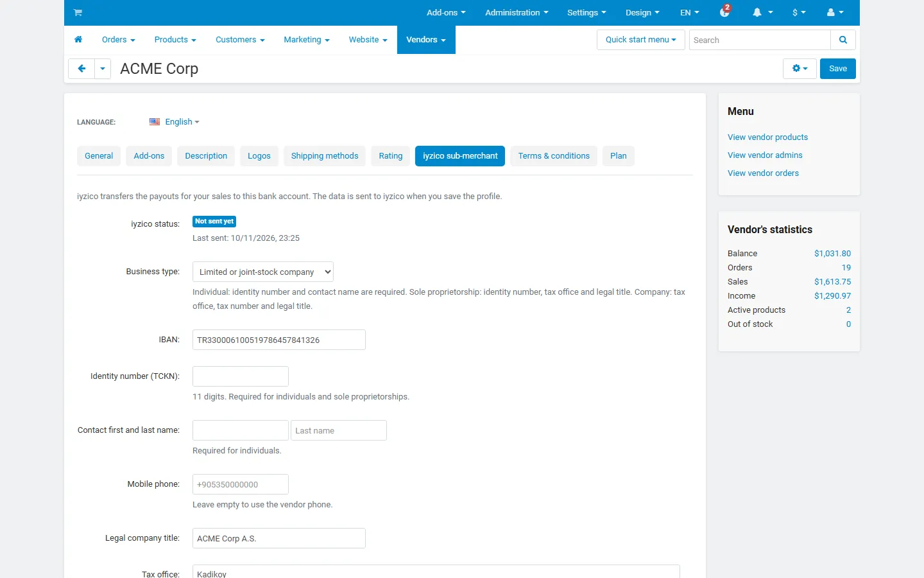924x578 pixels.
Task: Switch to the Logos tab
Action: [259, 156]
